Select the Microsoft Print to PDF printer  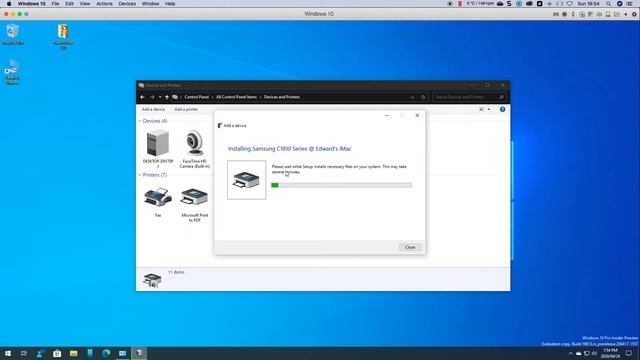[x=194, y=197]
